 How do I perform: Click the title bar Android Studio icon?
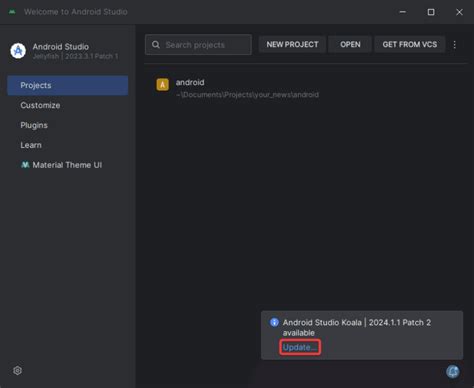(x=12, y=12)
